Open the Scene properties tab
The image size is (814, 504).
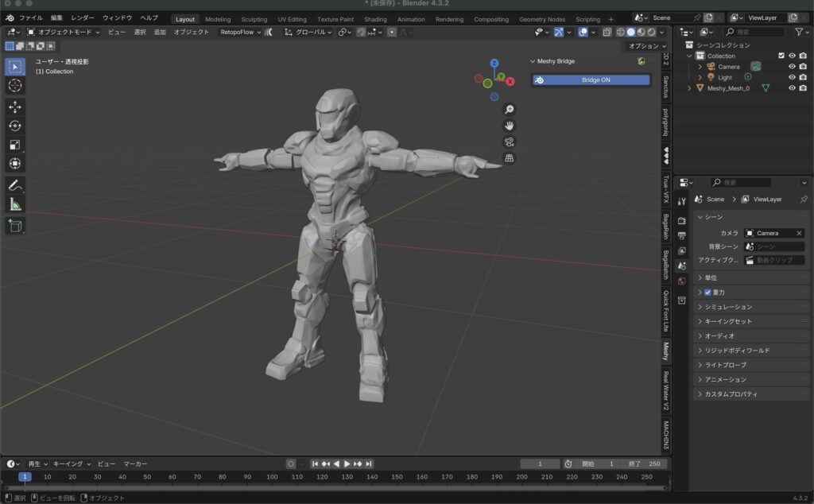click(x=681, y=266)
